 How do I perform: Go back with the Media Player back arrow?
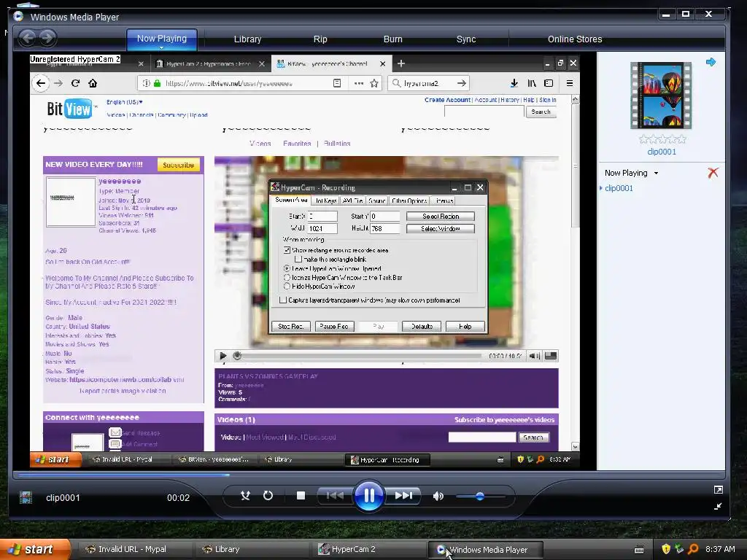27,38
